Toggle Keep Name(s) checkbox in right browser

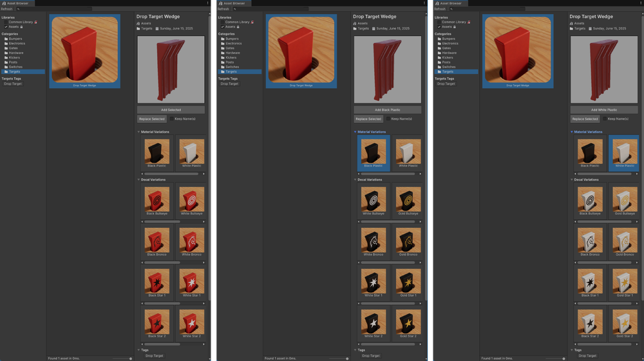click(x=605, y=119)
